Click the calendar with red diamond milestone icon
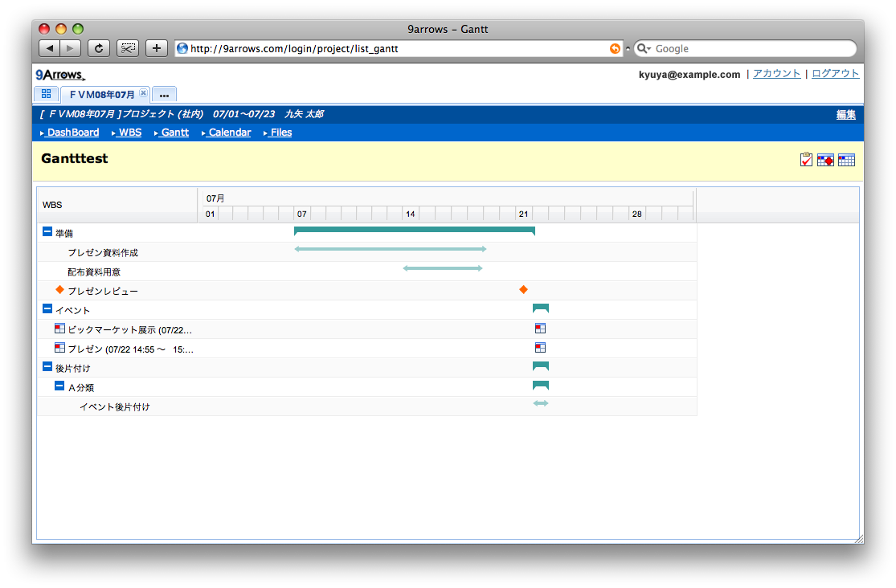Viewport: 896px width, 588px height. pos(825,160)
